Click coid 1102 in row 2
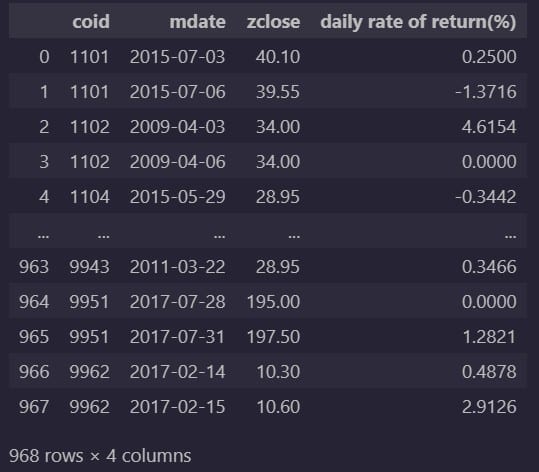Viewport: 539px width, 472px height. [90, 127]
